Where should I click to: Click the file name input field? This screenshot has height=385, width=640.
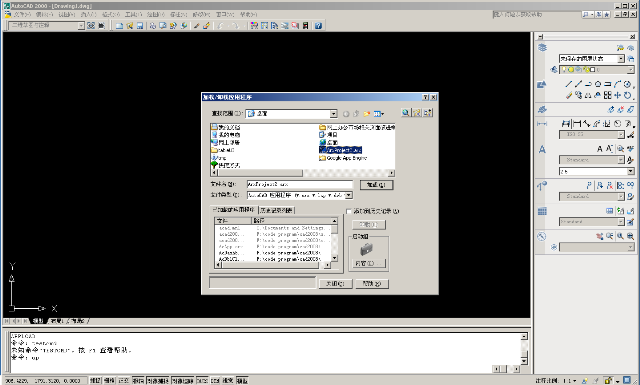(x=300, y=185)
